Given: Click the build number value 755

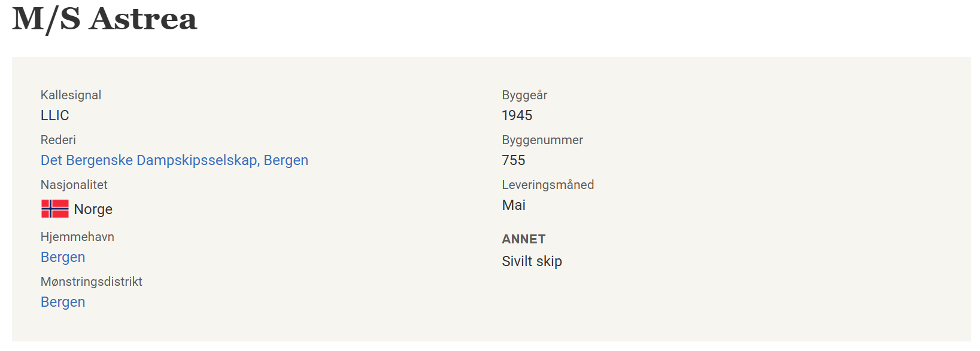Looking at the screenshot, I should pyautogui.click(x=514, y=160).
